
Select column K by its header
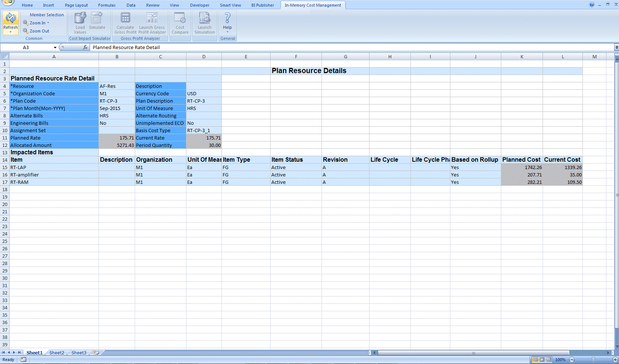coord(522,56)
